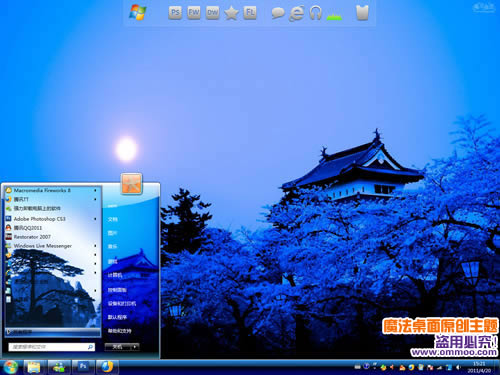The height and width of the screenshot is (375, 500).
Task: Launch Photoshop from the PS dock icon
Action: pyautogui.click(x=175, y=13)
